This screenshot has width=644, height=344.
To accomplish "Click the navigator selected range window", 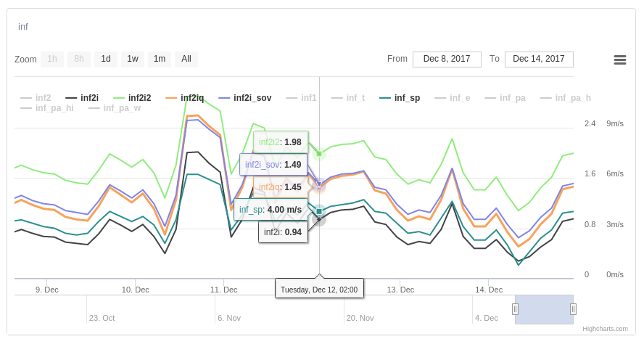I will pyautogui.click(x=544, y=309).
